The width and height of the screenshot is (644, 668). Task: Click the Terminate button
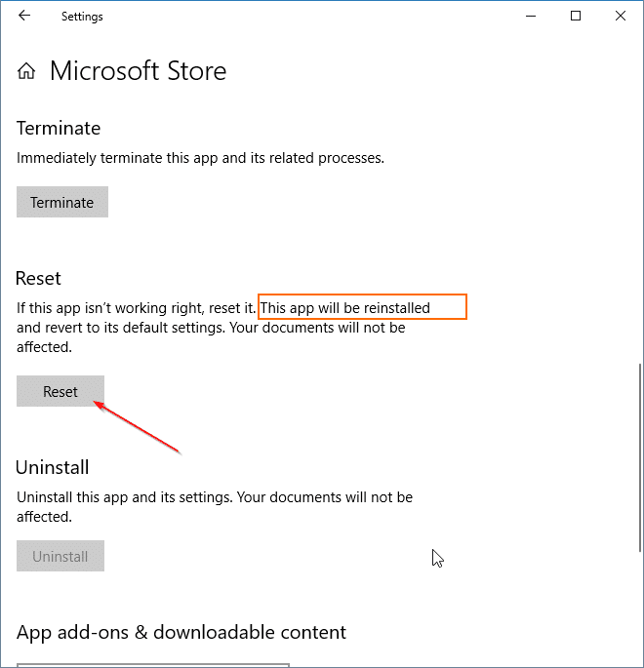(62, 202)
